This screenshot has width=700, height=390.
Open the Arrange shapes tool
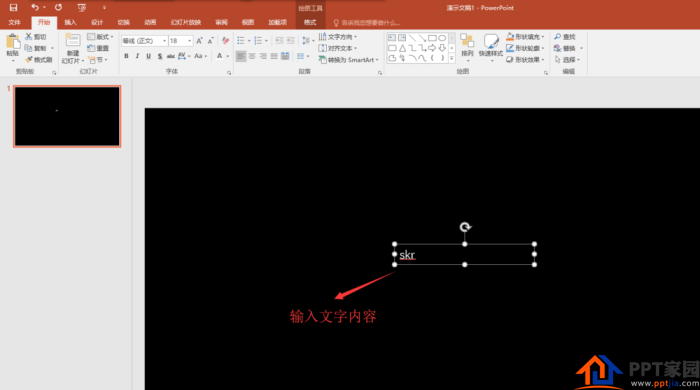tap(467, 47)
